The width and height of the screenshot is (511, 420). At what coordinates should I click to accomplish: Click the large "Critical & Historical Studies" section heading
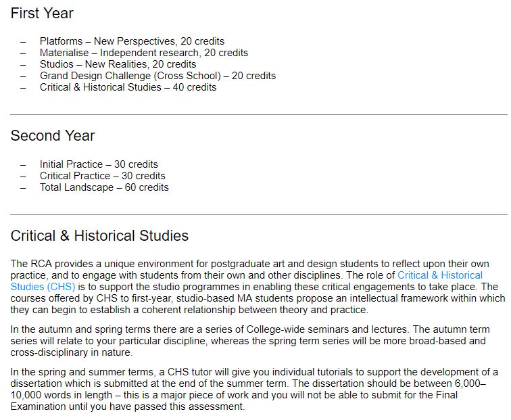pyautogui.click(x=99, y=236)
